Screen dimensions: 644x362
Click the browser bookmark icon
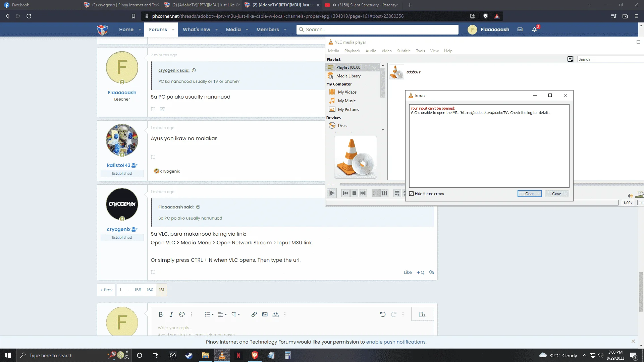point(133,16)
